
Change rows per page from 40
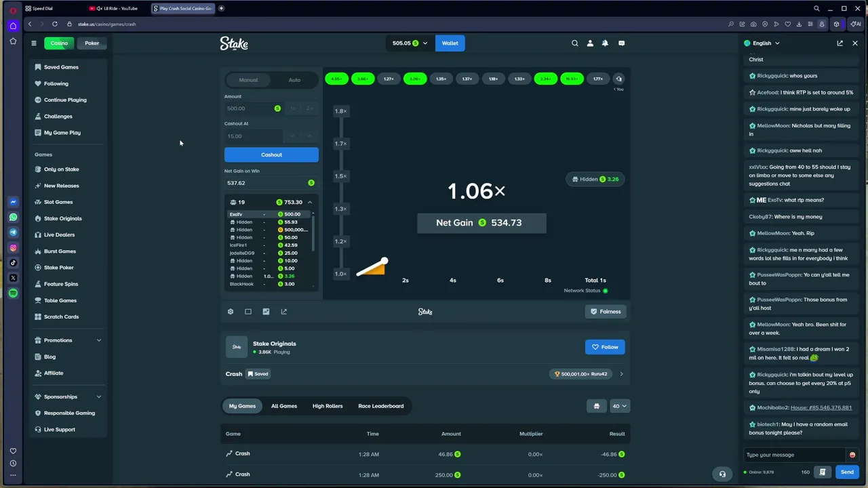(620, 406)
